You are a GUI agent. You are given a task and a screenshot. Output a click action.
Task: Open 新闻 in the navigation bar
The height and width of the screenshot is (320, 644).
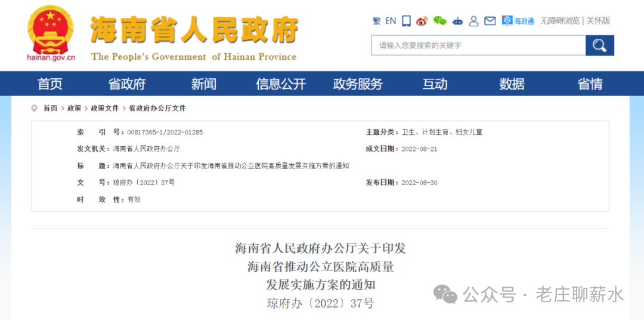204,84
